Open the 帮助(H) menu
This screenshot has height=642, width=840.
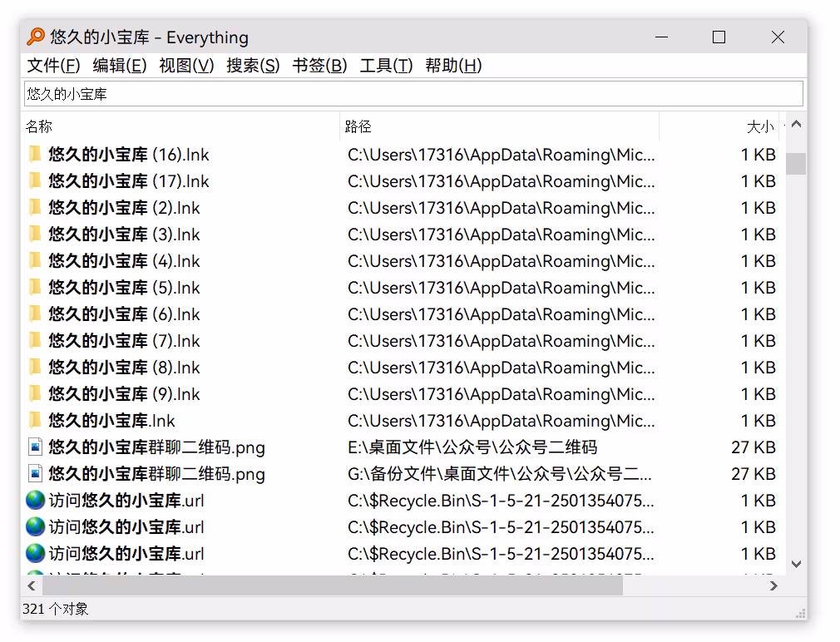(454, 66)
